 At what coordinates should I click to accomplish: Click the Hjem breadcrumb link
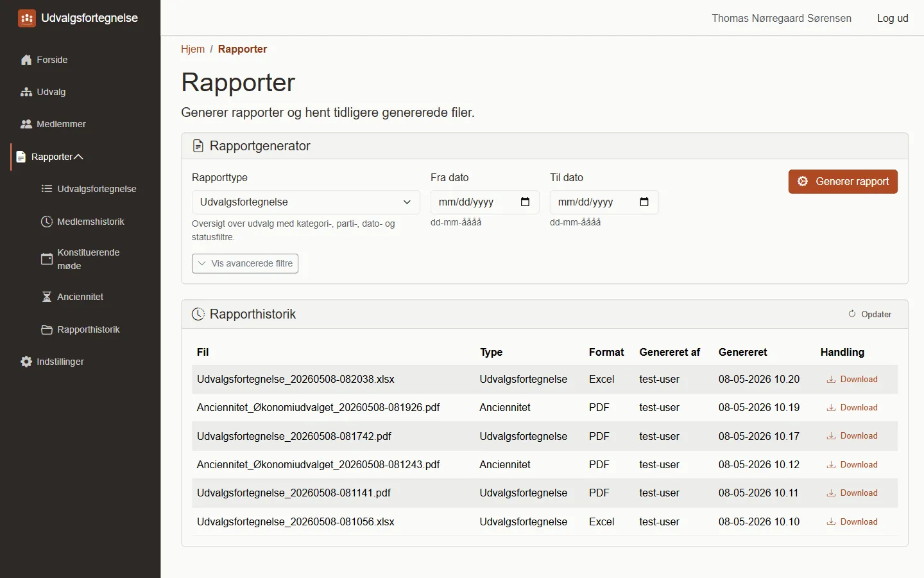point(193,49)
